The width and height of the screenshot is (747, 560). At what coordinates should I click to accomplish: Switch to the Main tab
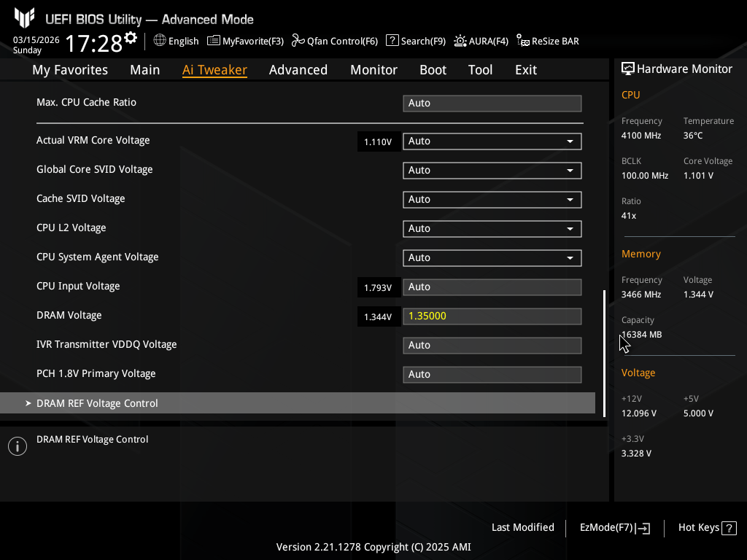(145, 70)
